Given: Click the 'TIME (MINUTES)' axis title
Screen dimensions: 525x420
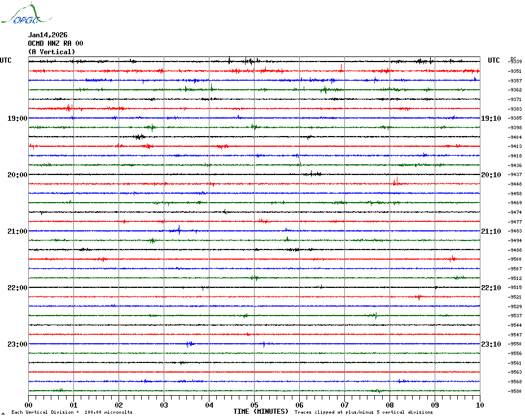Looking at the screenshot, I should click(x=261, y=412).
